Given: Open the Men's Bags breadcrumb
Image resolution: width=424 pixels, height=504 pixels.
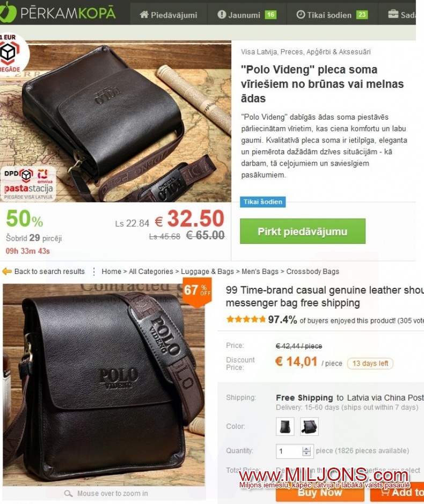Looking at the screenshot, I should coord(260,272).
